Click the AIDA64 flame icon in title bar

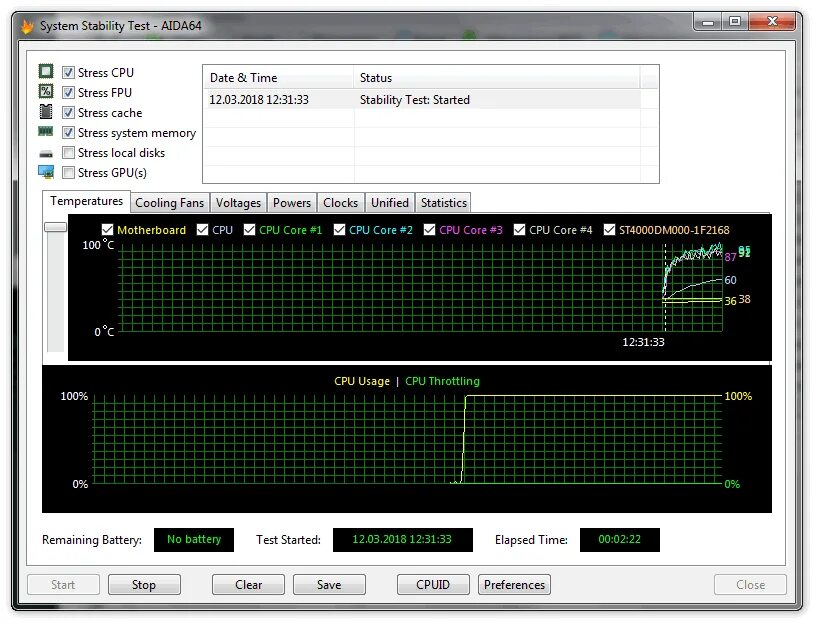[27, 25]
